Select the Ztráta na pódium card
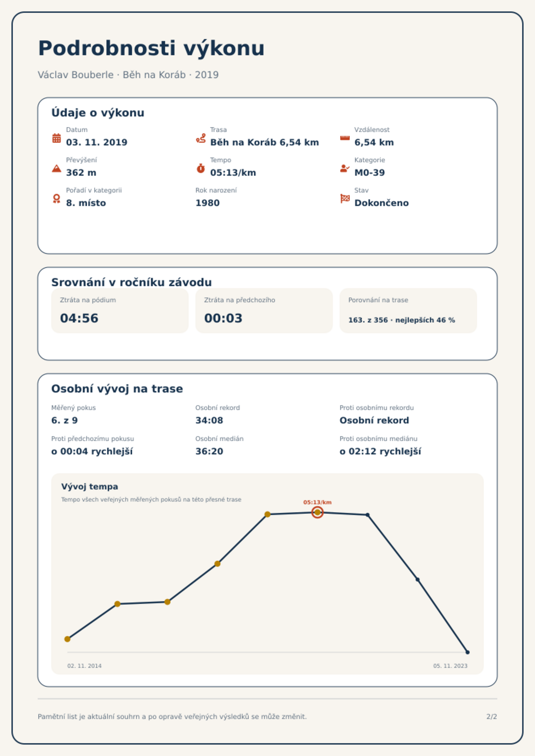This screenshot has height=756, width=535. 120,310
